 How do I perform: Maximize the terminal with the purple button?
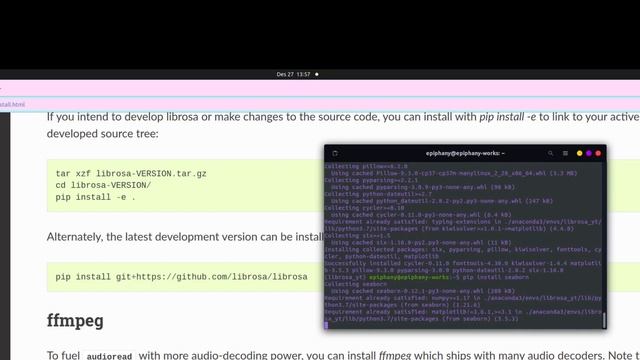tap(589, 153)
